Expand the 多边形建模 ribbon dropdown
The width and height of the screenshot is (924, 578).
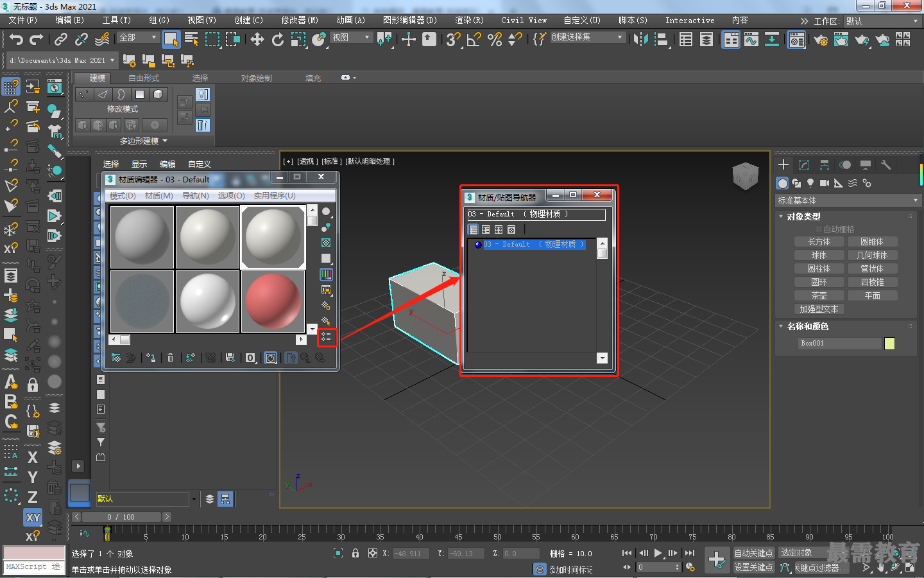(144, 141)
